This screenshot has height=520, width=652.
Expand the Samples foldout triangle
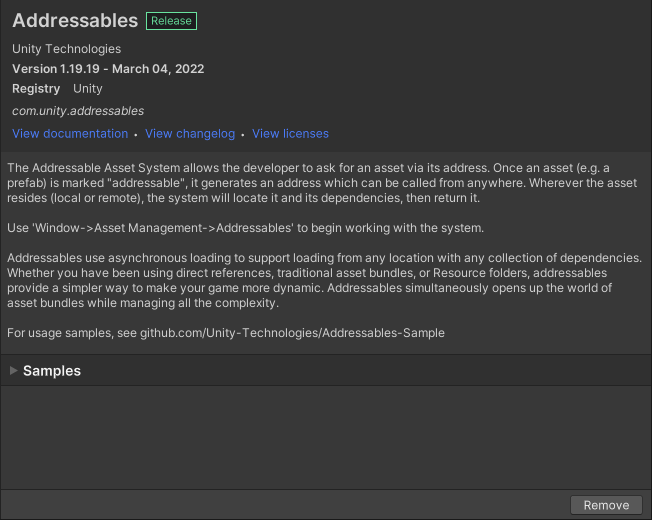pyautogui.click(x=13, y=371)
